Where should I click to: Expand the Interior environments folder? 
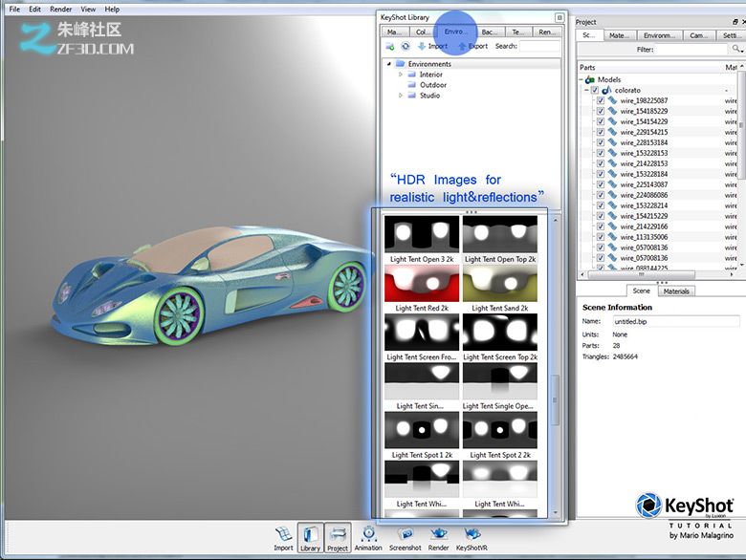[401, 75]
